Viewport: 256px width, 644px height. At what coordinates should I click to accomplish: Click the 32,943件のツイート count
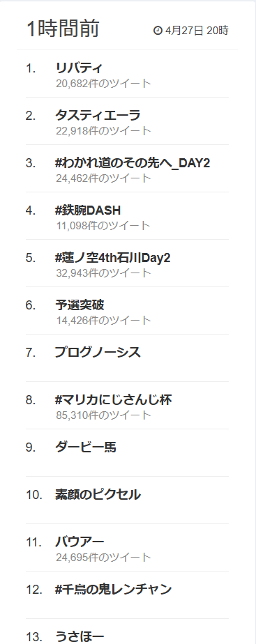point(104,273)
